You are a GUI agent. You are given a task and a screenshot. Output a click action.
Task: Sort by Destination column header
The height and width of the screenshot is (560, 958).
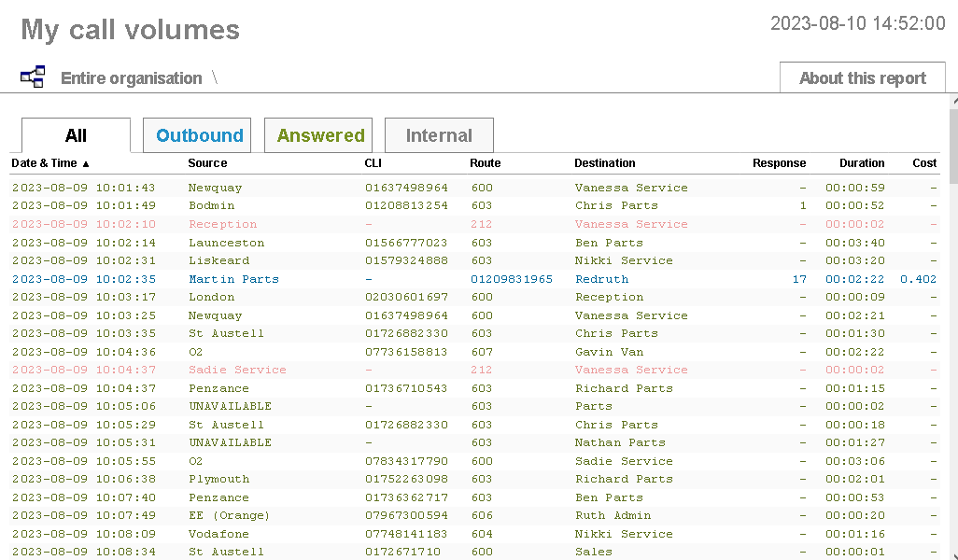click(x=604, y=163)
